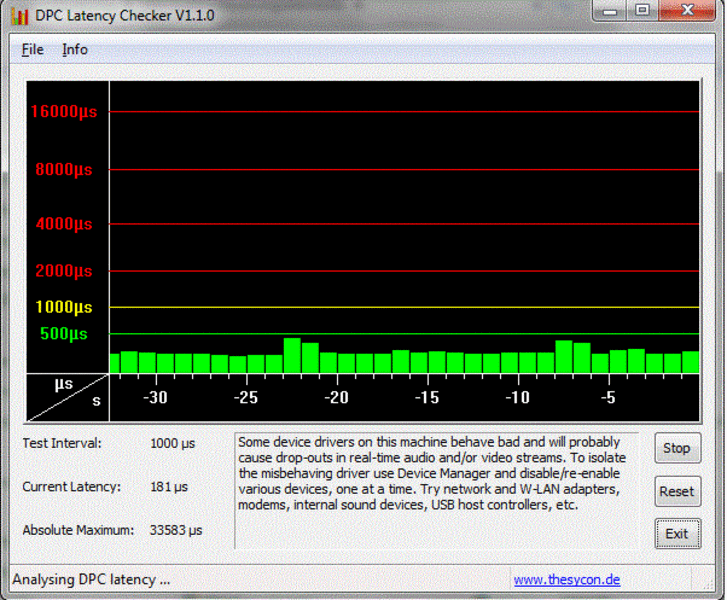The height and width of the screenshot is (600, 727).
Task: Click the -15 time axis label
Action: [x=427, y=397]
